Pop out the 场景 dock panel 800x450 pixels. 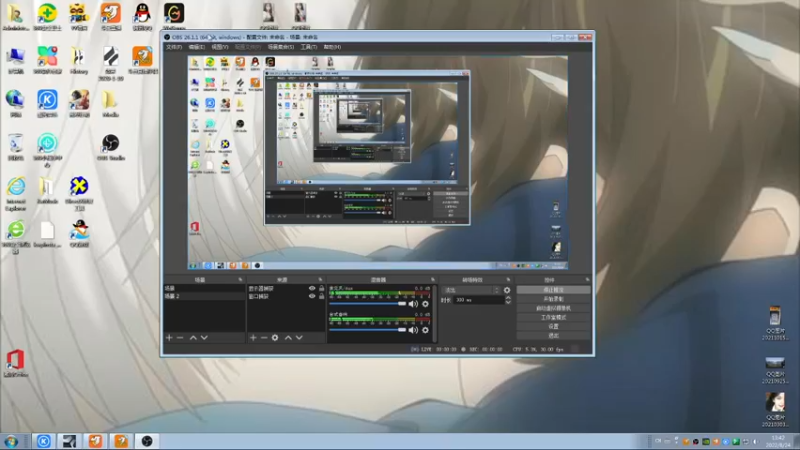[240, 280]
